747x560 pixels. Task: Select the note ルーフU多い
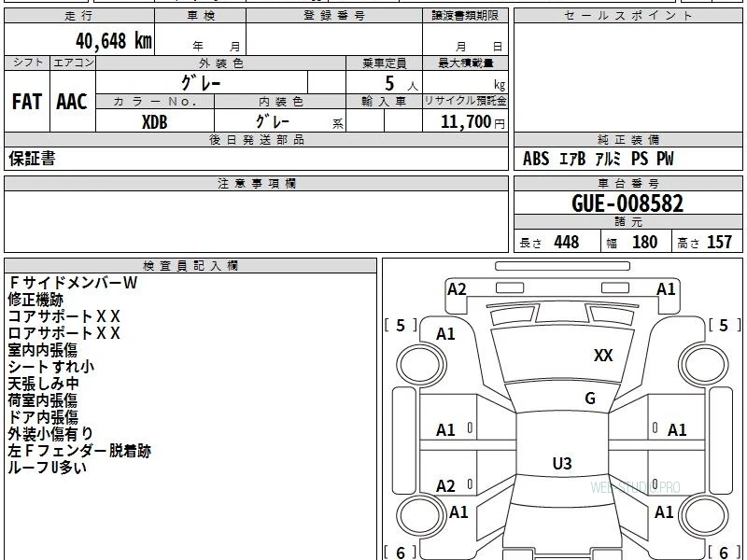pos(48,468)
